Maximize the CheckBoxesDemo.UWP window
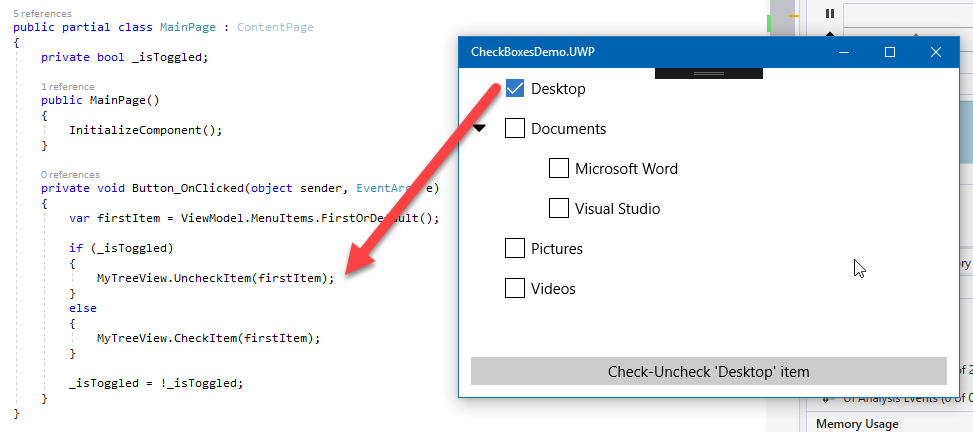This screenshot has width=973, height=432. [890, 52]
